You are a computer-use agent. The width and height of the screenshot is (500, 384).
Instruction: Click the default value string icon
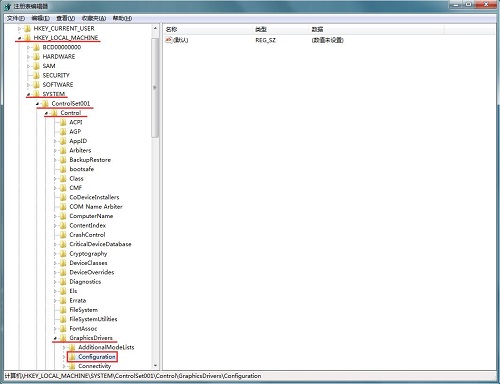coord(169,40)
